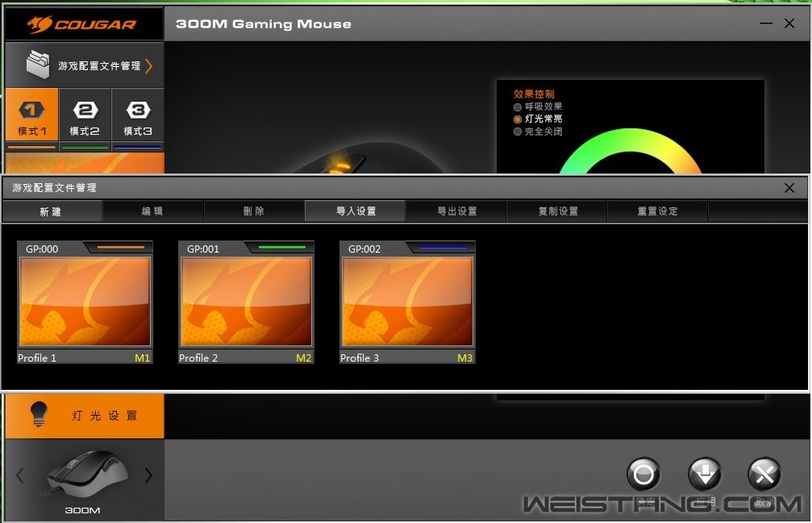
Task: Click the apply down-arrow icon button
Action: (x=704, y=475)
